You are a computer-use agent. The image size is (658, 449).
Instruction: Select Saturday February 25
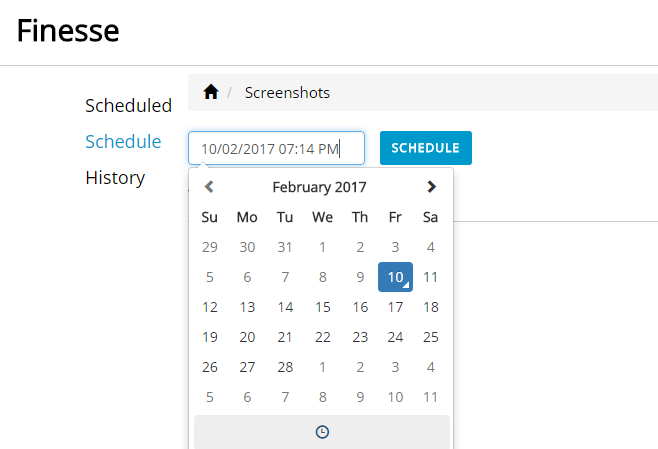tap(431, 337)
